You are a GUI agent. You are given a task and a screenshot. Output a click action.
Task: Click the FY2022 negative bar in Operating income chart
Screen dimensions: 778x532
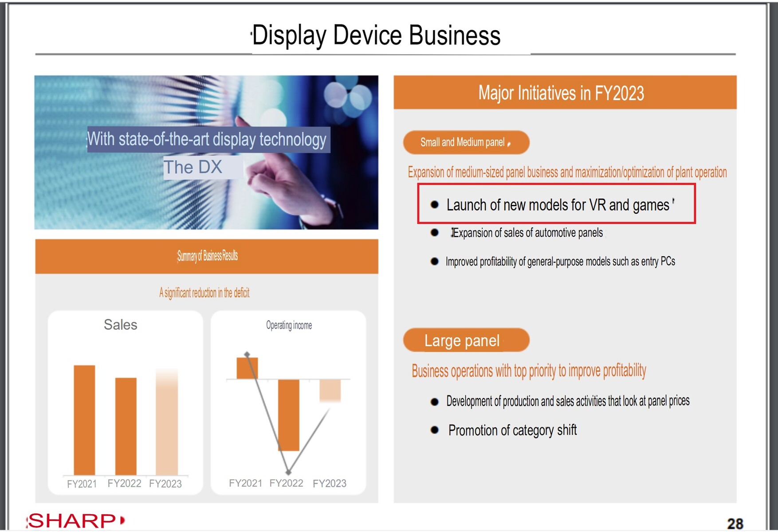tap(289, 415)
